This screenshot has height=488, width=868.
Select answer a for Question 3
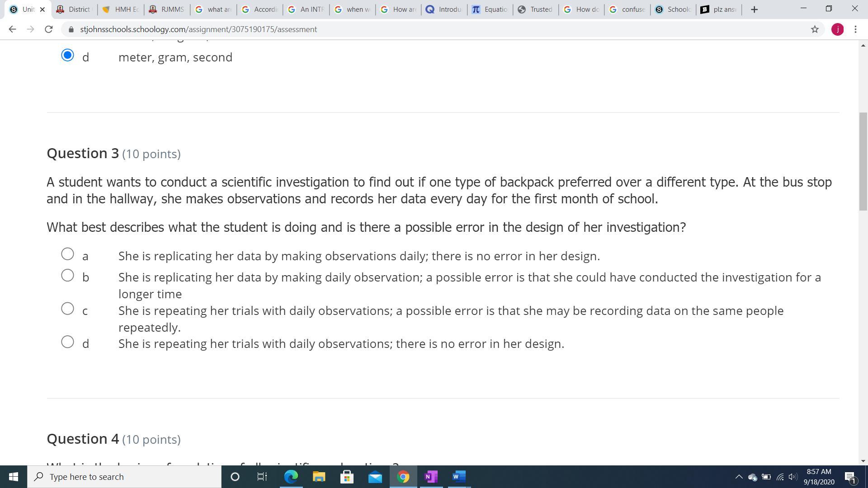click(x=67, y=254)
